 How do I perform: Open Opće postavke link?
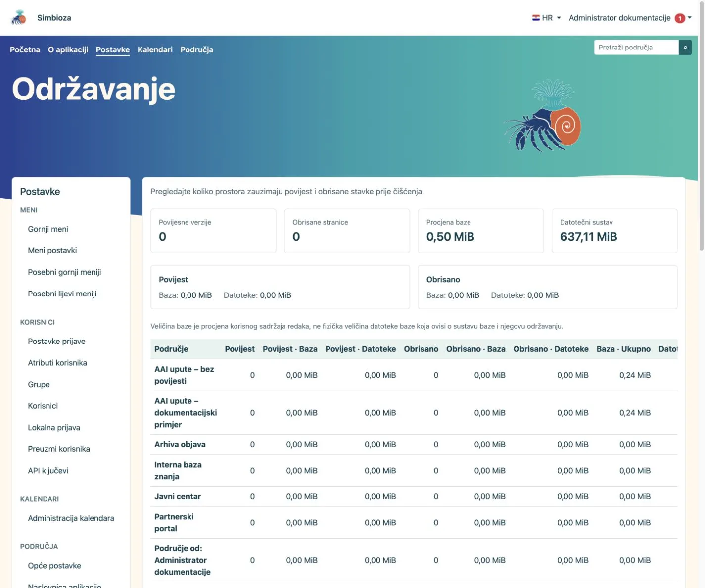coord(54,566)
